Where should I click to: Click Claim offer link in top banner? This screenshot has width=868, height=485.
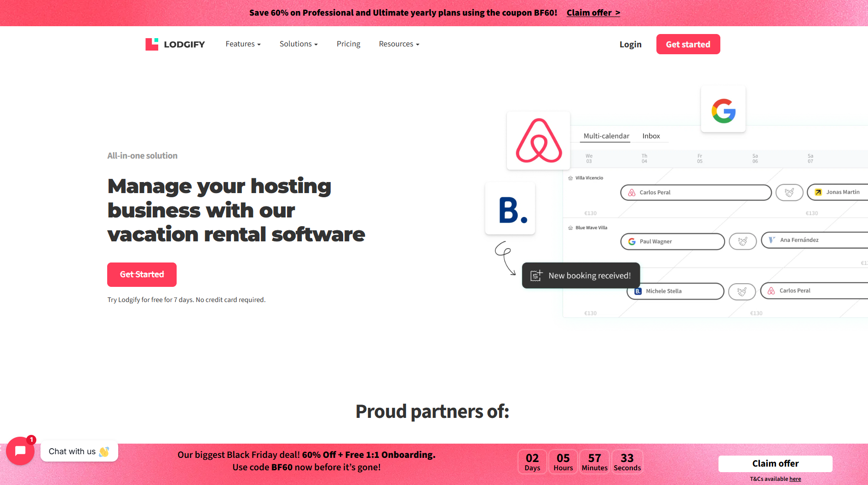[x=593, y=13]
